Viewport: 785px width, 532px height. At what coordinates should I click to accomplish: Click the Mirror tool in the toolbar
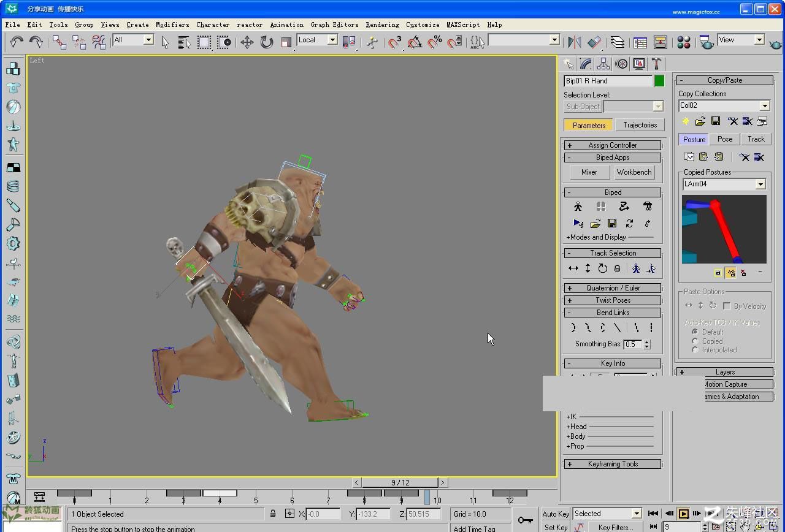(x=575, y=42)
